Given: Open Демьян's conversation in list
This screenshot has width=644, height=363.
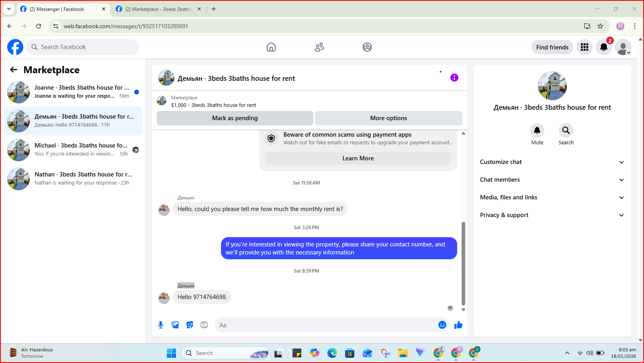Looking at the screenshot, I should (73, 121).
